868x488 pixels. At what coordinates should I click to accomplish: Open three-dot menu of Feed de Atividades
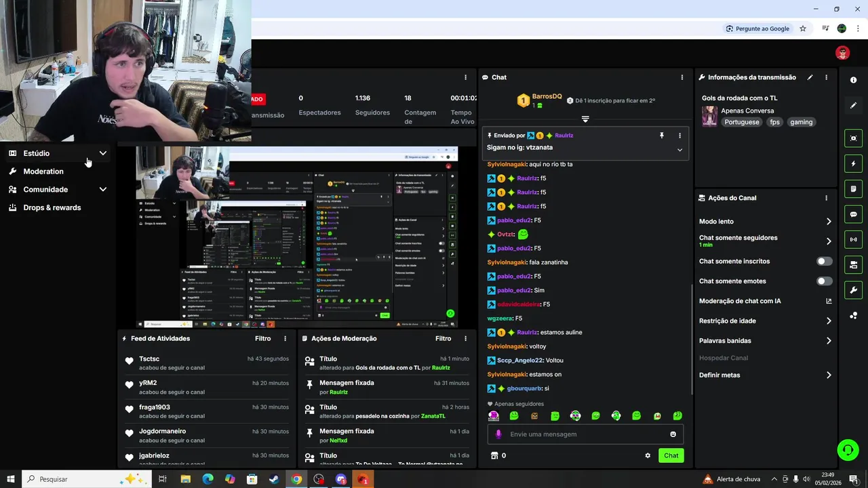click(285, 338)
